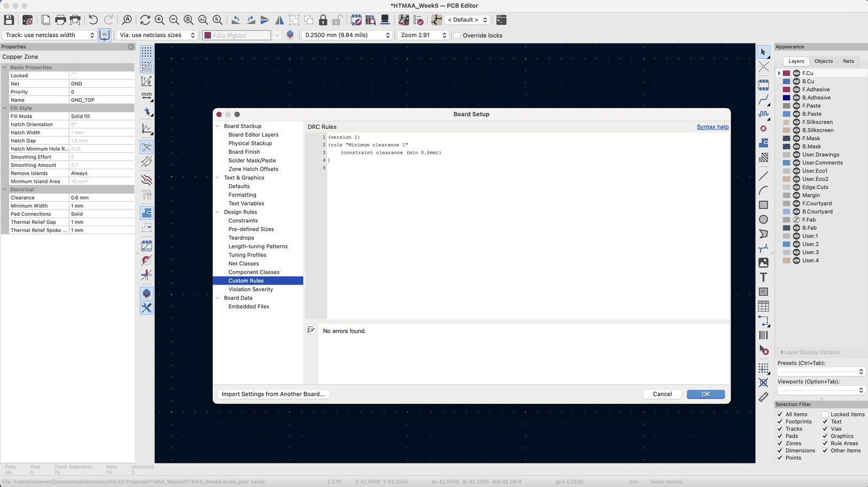
Task: Enable the Override locks checkbox
Action: pyautogui.click(x=457, y=35)
